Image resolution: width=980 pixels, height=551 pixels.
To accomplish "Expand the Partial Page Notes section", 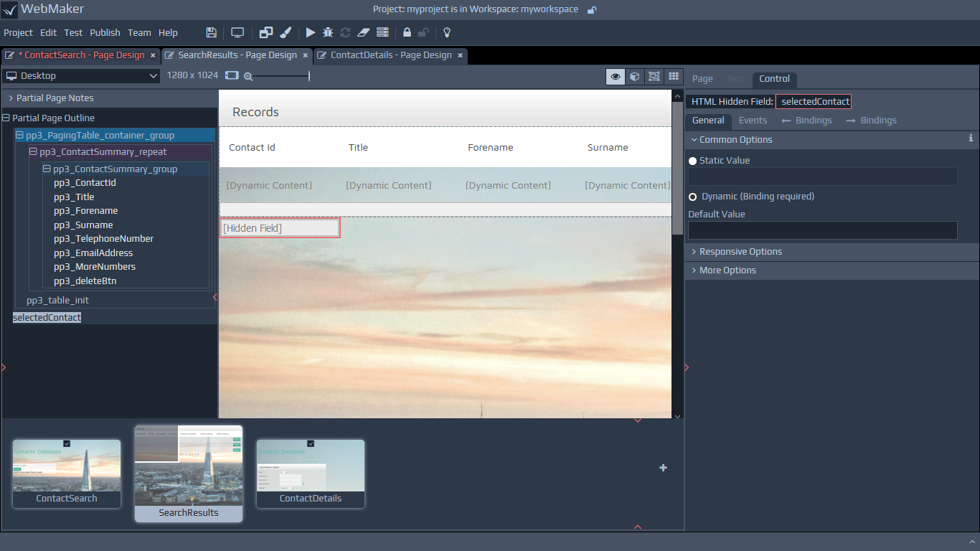I will tap(55, 98).
